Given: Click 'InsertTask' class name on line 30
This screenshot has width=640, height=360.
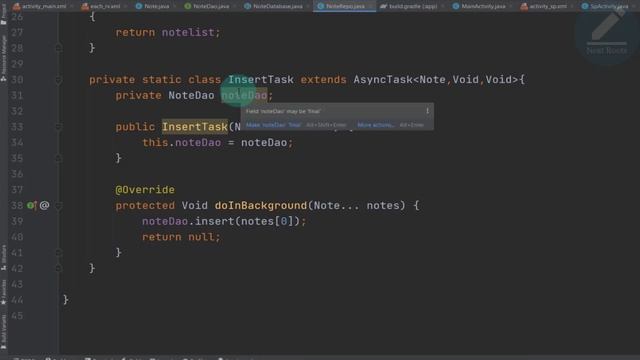Looking at the screenshot, I should coord(260,80).
